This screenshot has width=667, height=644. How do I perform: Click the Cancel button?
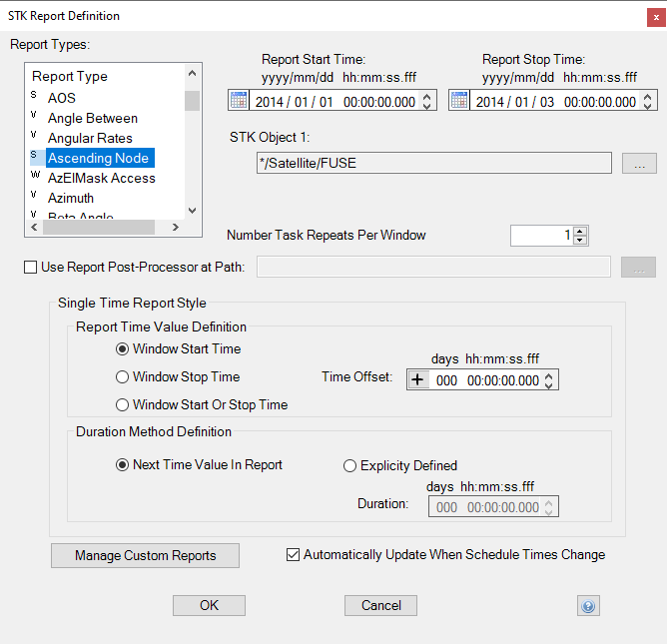tap(380, 605)
